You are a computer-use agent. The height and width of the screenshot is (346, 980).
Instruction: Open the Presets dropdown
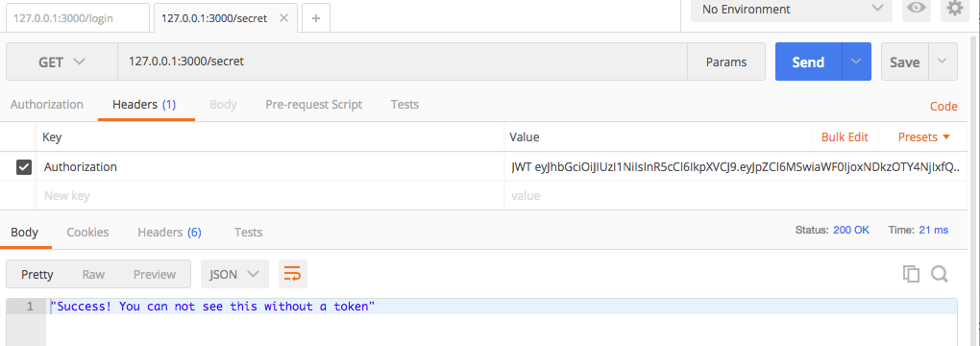point(923,137)
